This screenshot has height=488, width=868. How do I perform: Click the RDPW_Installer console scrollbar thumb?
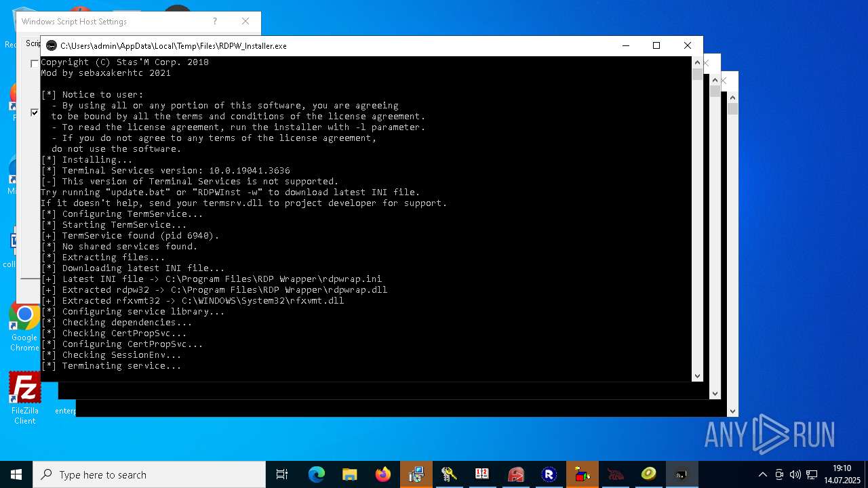[697, 75]
